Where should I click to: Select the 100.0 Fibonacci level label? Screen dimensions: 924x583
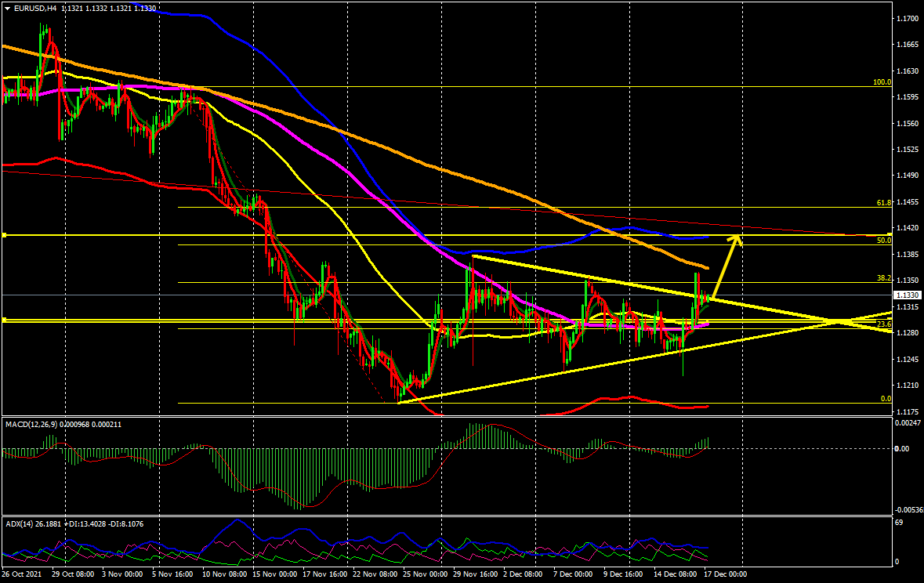click(x=882, y=82)
